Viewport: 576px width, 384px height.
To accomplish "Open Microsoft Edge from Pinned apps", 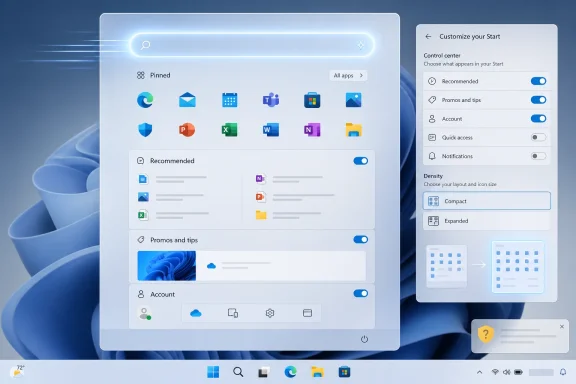I will click(145, 100).
